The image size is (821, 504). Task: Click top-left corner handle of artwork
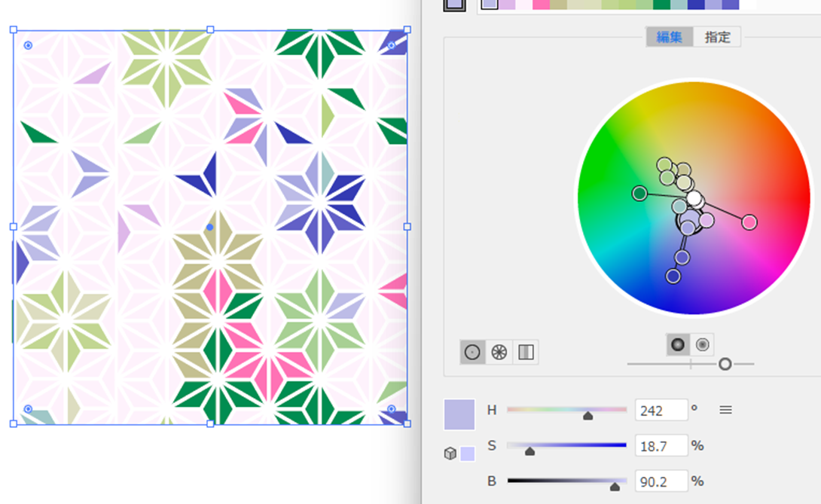pyautogui.click(x=14, y=30)
